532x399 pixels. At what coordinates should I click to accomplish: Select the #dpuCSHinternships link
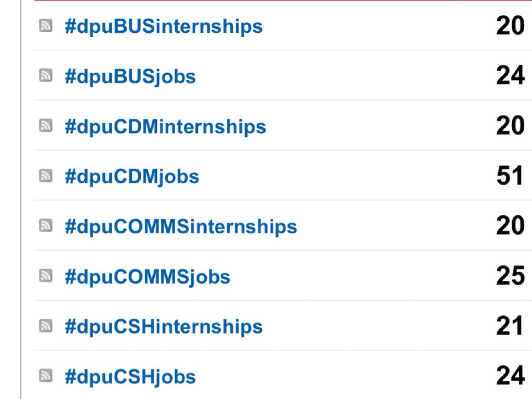click(163, 326)
